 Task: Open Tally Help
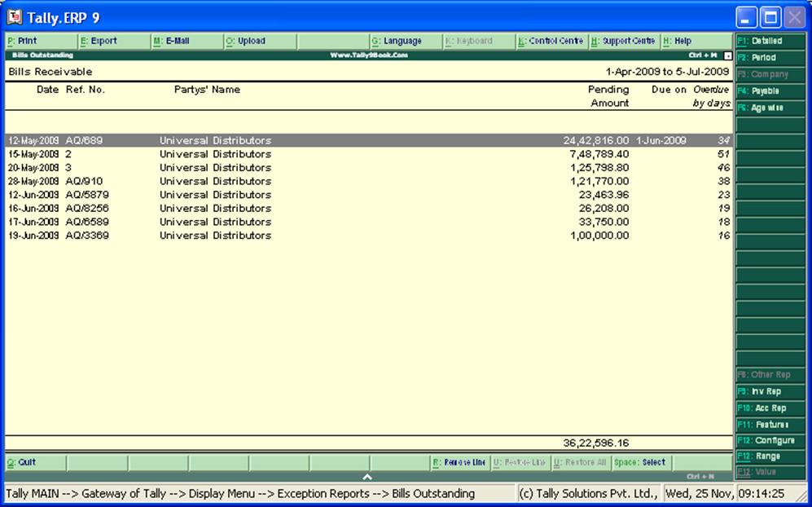[x=691, y=40]
